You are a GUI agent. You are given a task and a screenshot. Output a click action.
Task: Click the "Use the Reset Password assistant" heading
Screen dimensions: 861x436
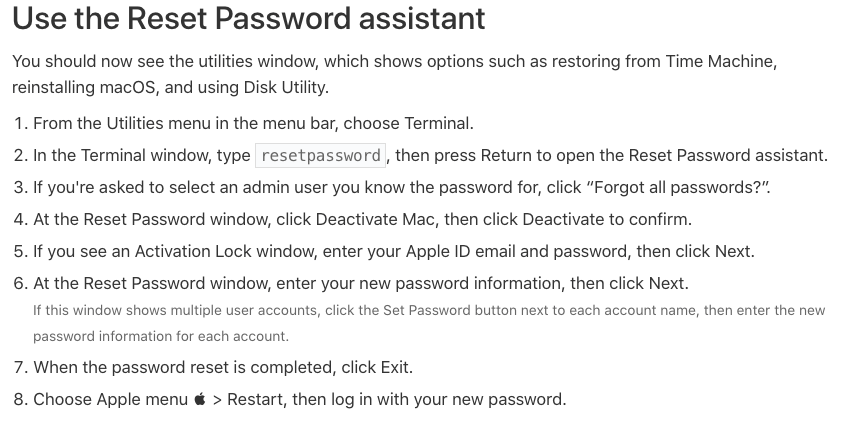(x=249, y=18)
